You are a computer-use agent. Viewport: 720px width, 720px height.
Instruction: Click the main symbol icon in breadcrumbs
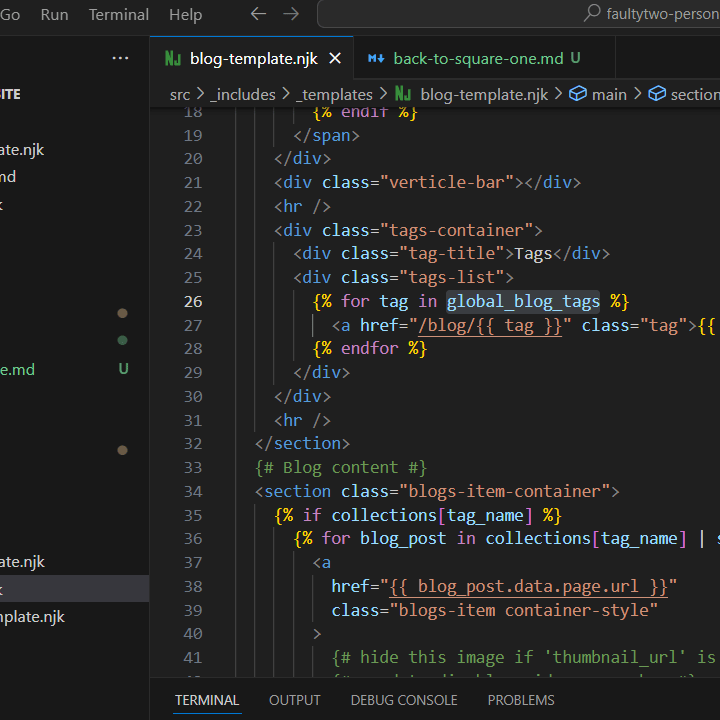578,94
